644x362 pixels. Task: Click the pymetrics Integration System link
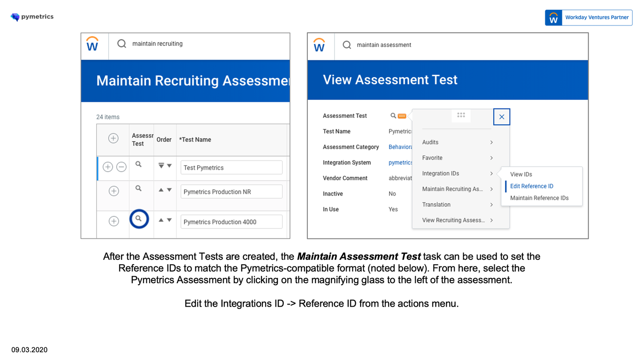pyautogui.click(x=400, y=163)
